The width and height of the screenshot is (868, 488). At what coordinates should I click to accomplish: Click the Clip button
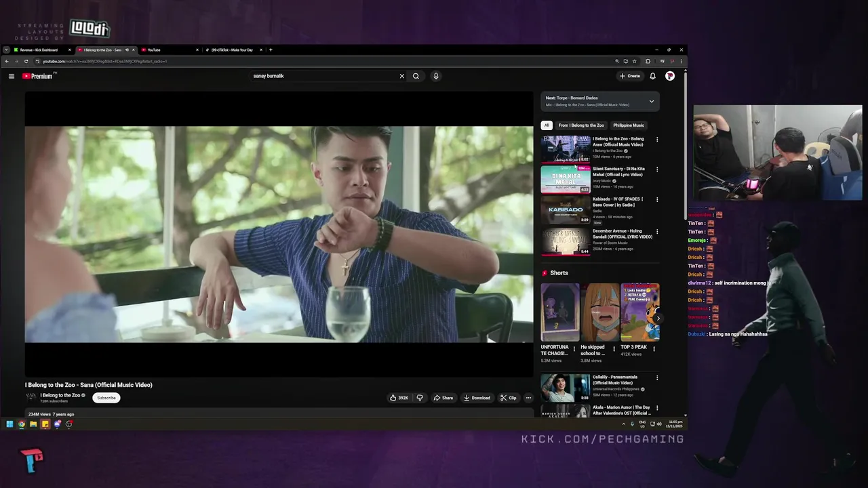click(x=508, y=398)
